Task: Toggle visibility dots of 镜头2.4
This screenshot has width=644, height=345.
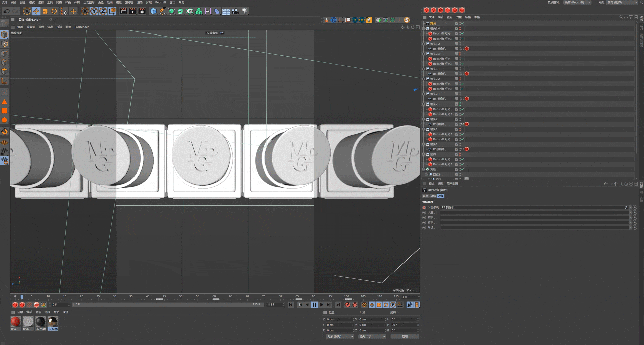Action: point(460,28)
